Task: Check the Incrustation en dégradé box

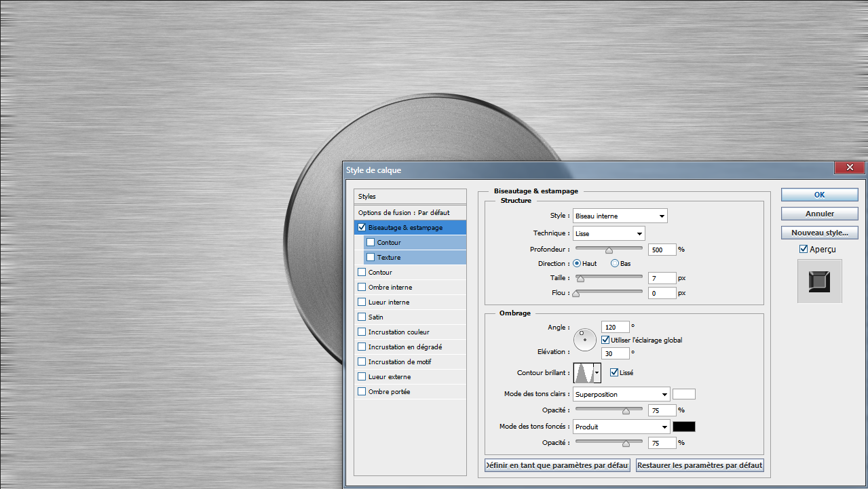Action: click(362, 347)
